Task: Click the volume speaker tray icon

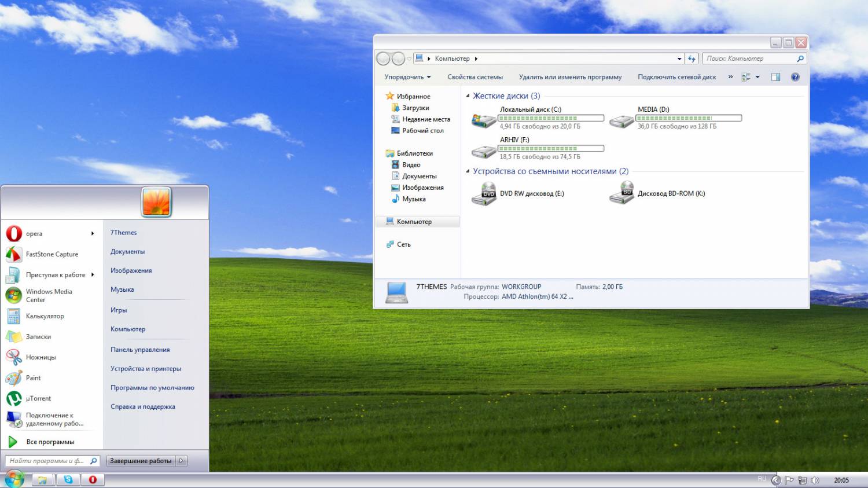Action: 815,480
